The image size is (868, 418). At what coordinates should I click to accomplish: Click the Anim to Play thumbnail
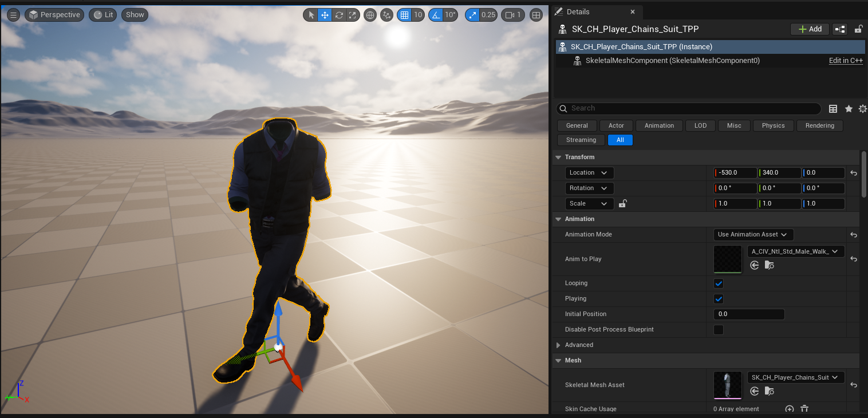coord(728,259)
